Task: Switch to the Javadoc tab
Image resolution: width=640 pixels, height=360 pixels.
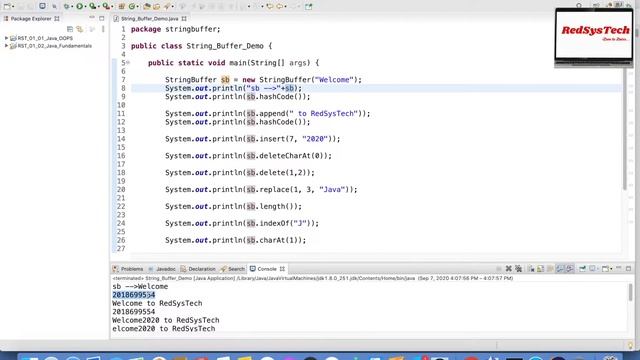Action: pyautogui.click(x=162, y=269)
